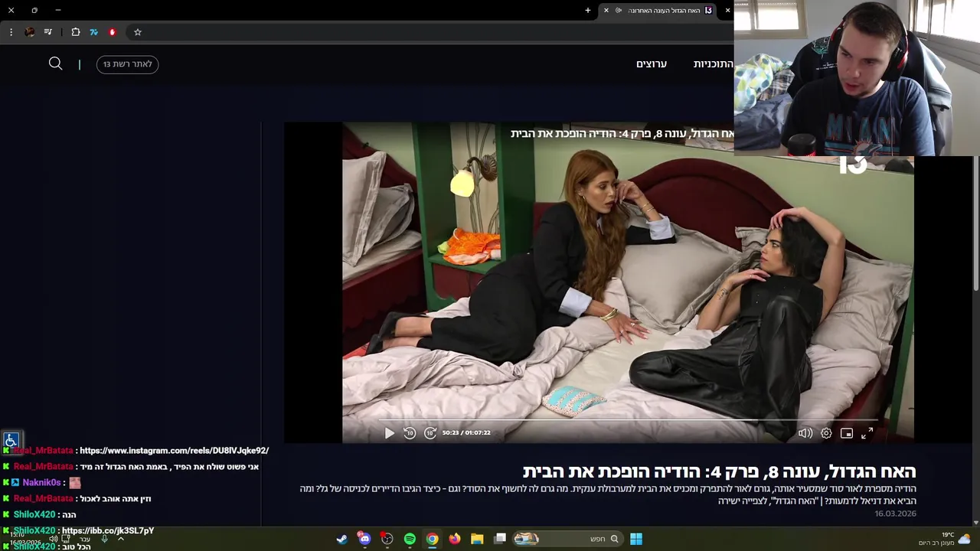
Task: Open a new browser tab
Action: pos(588,11)
